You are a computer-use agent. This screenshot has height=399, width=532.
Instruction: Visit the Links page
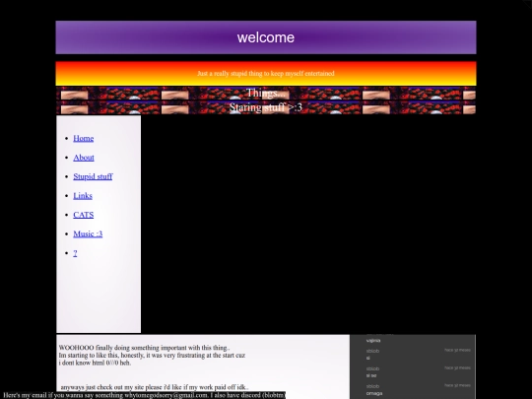pyautogui.click(x=83, y=196)
